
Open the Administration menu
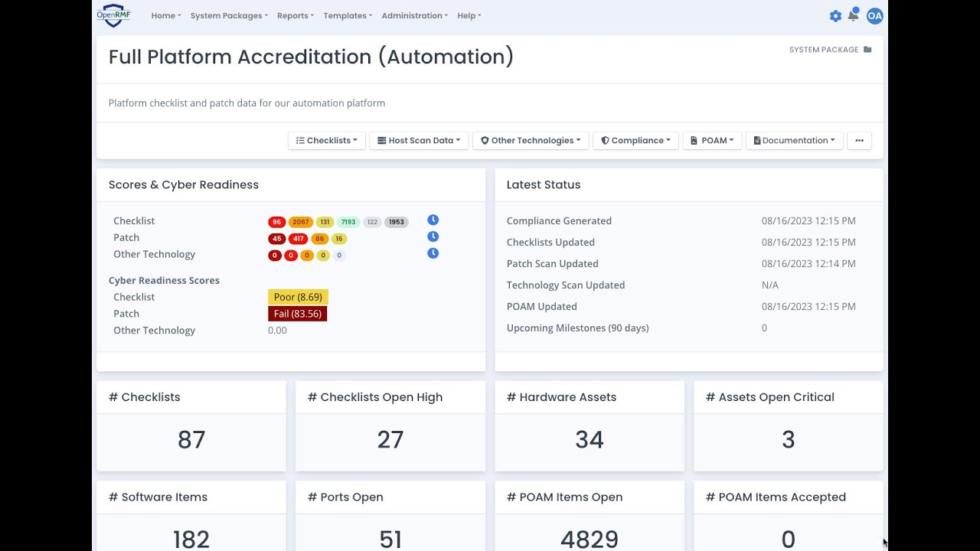click(x=415, y=16)
